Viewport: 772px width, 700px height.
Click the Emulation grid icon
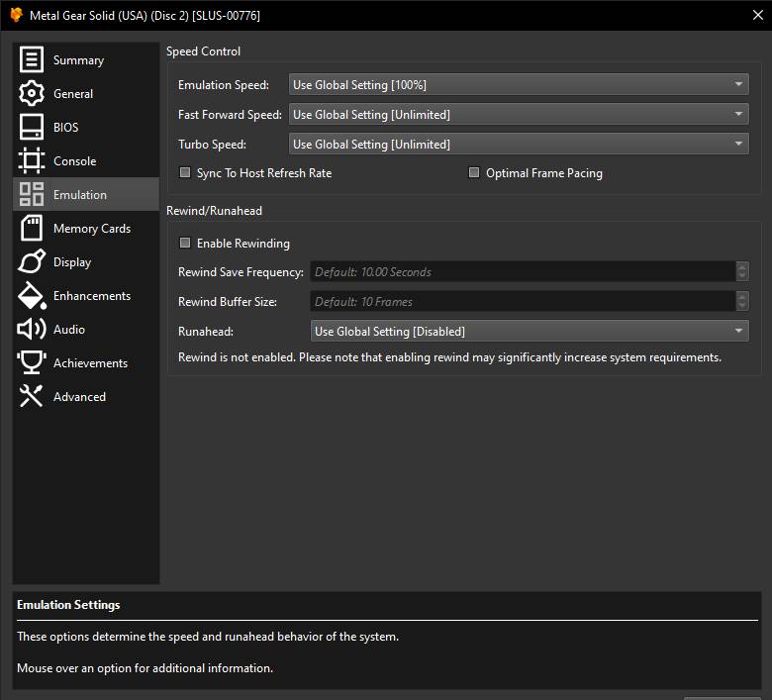click(x=32, y=194)
